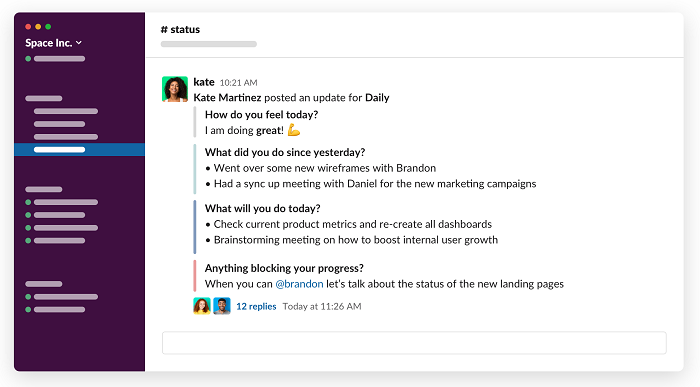
Task: Click the kate username in message header
Action: coord(204,82)
